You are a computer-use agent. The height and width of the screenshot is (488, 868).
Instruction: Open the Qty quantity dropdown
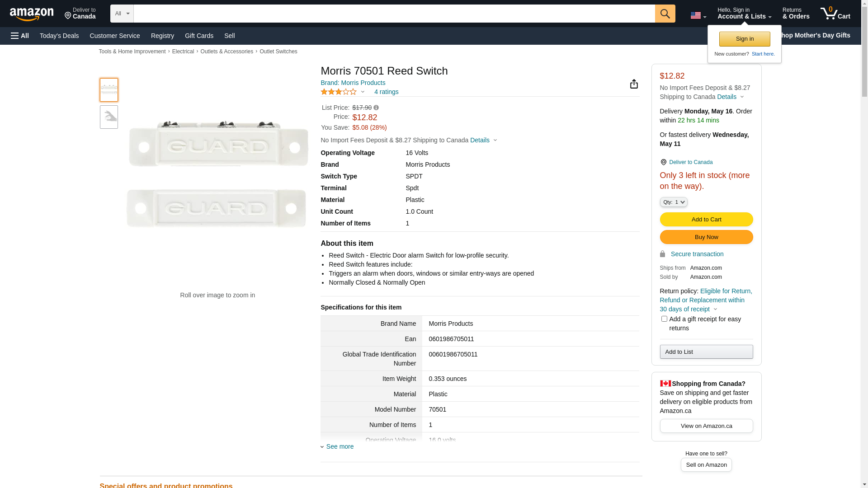673,202
